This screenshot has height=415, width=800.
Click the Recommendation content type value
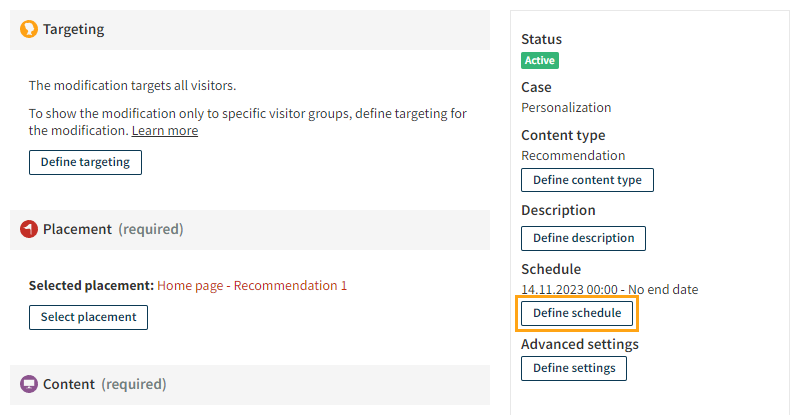click(x=573, y=156)
